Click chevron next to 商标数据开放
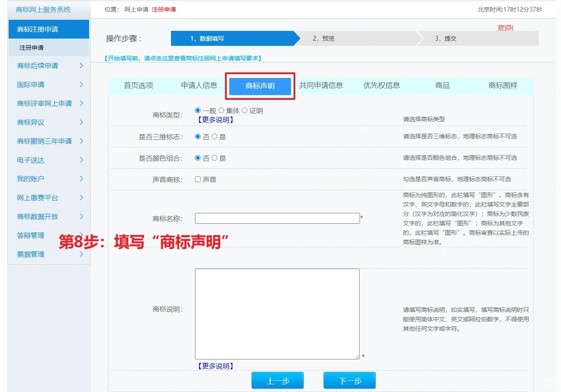The image size is (561, 392). pos(81,217)
